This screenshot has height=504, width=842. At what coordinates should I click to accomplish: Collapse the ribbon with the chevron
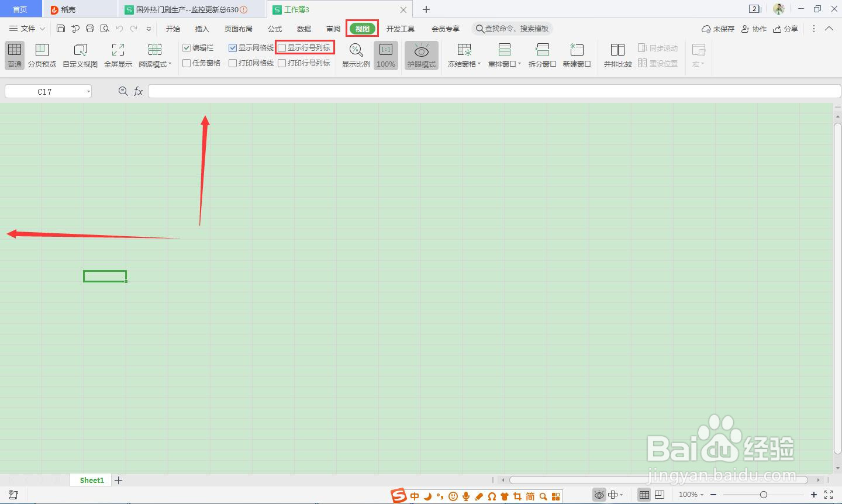click(x=829, y=29)
